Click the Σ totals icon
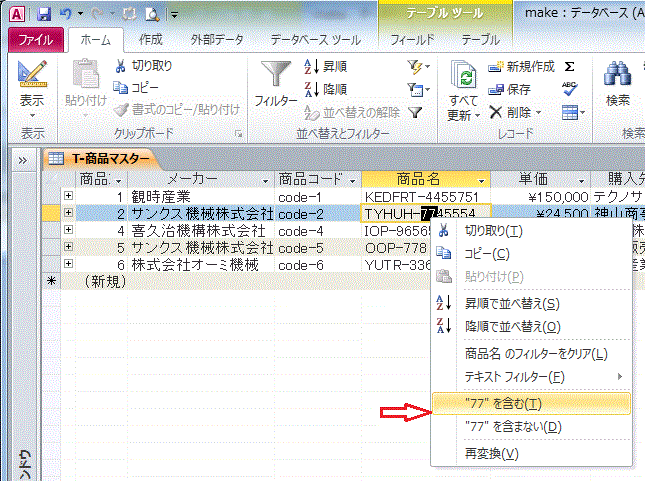This screenshot has width=645, height=481. click(x=569, y=66)
